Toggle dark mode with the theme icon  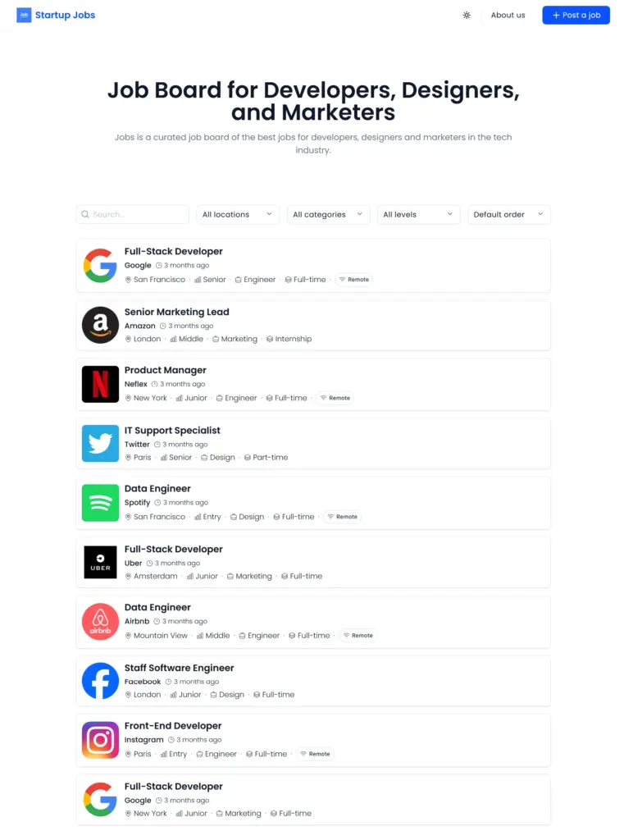click(466, 15)
